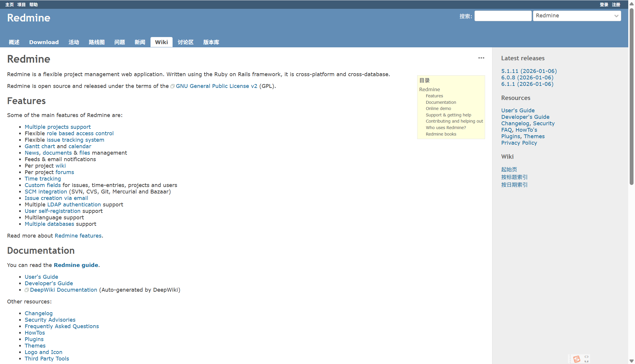Screen dimensions: 635x364
Task: Click the fullscreen icon near bottom right
Action: tap(586, 359)
